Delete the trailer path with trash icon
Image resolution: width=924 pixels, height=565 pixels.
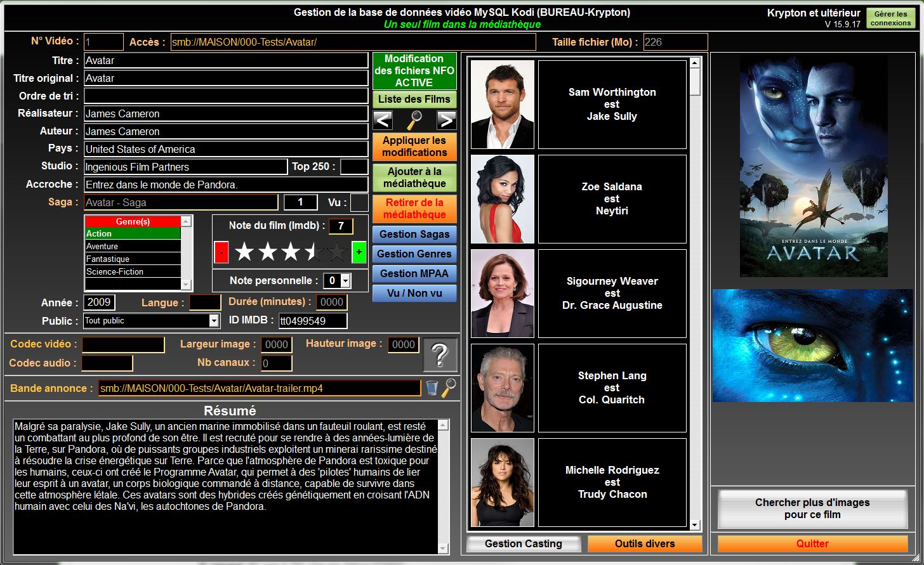pos(432,387)
